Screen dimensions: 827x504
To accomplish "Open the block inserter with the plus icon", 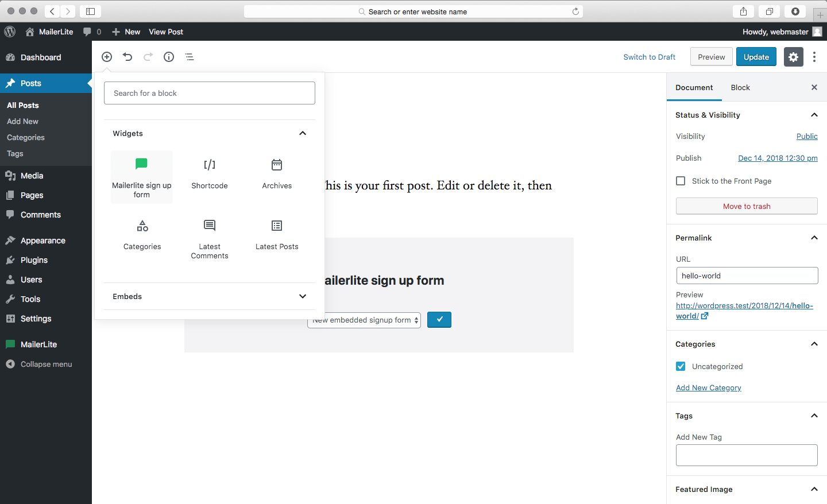I will pyautogui.click(x=106, y=57).
